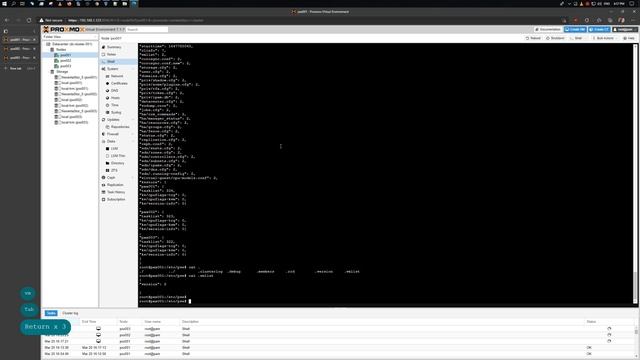This screenshot has height=360, width=640.
Task: Click the terminal vertical scrollbar
Action: pos(635,174)
